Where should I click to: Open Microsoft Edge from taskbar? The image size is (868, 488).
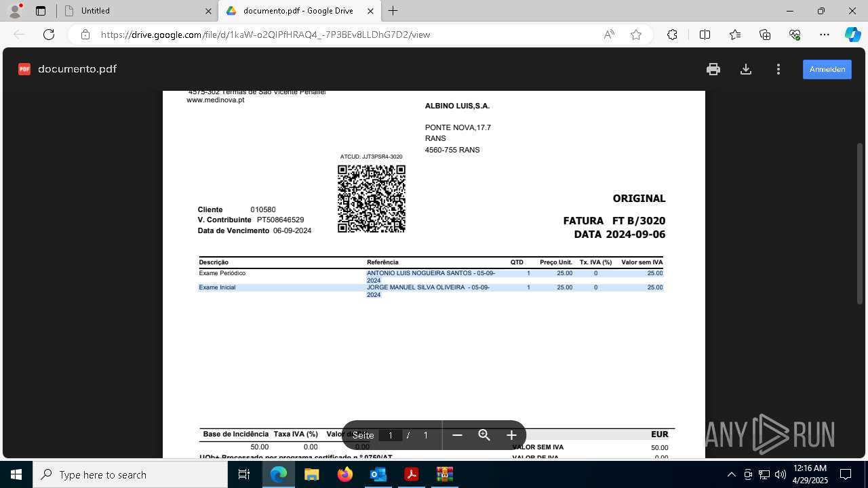(x=279, y=474)
